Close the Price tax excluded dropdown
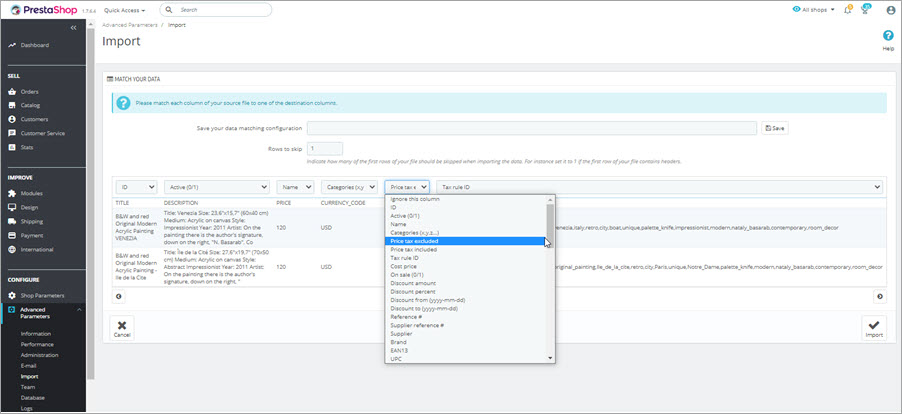 [407, 187]
